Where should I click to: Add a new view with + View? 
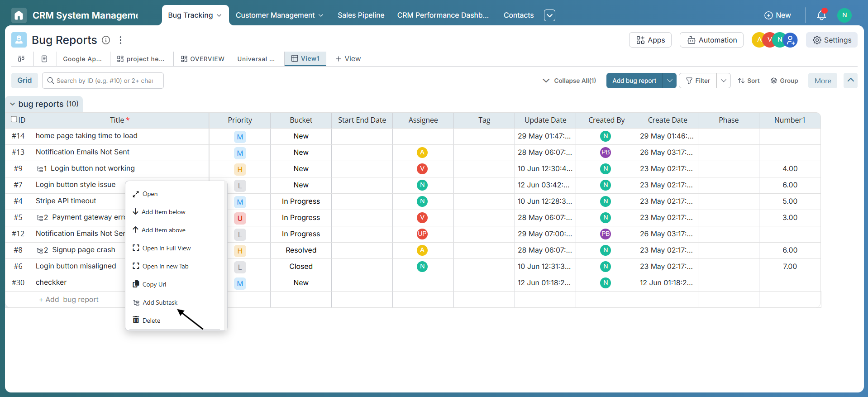click(348, 59)
